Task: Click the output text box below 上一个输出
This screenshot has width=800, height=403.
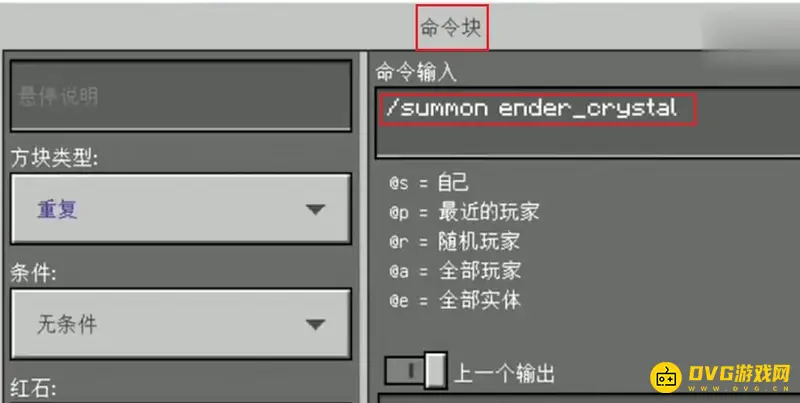Action: (x=589, y=398)
